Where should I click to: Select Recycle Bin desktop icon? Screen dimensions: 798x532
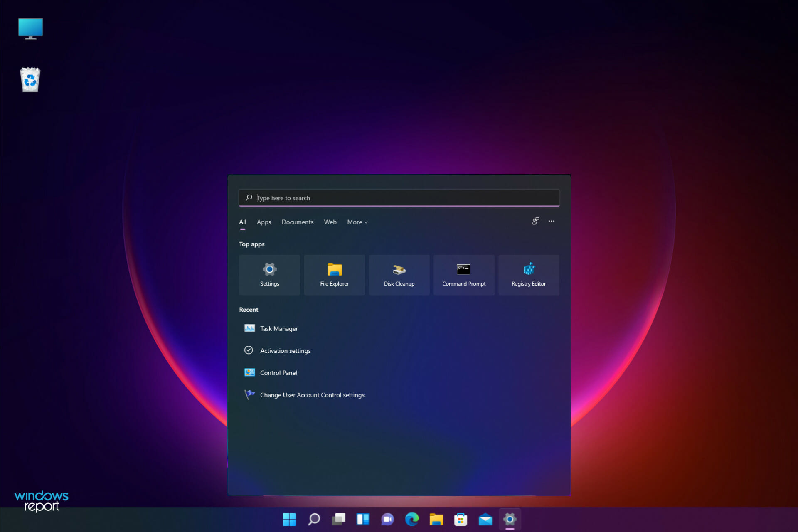(x=30, y=79)
